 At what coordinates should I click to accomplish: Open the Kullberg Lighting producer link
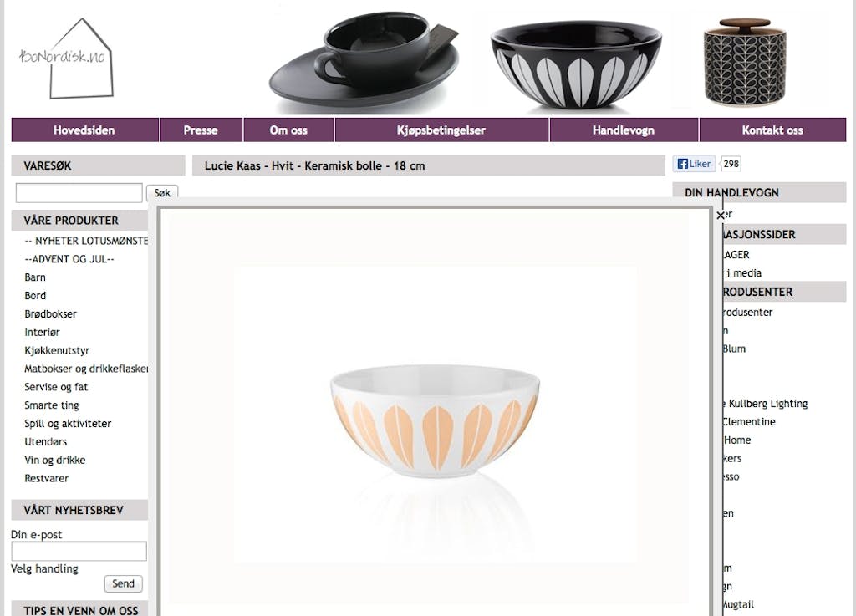(x=764, y=403)
